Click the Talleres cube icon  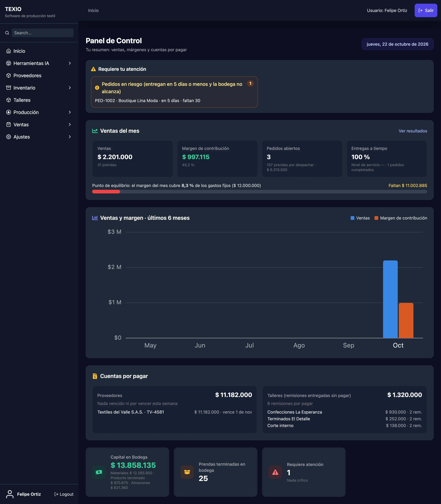click(x=9, y=100)
